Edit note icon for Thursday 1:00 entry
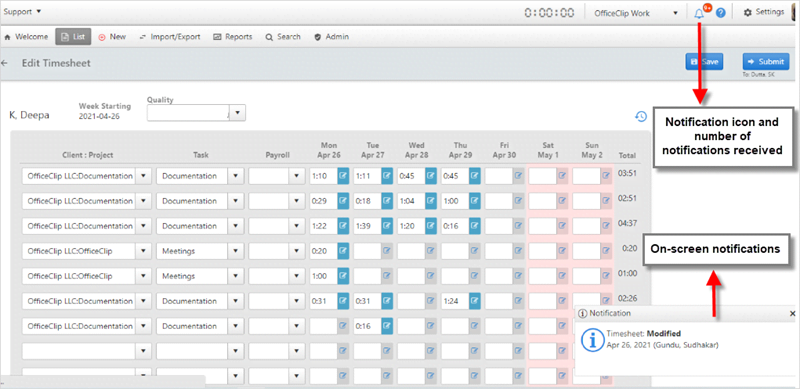 pos(475,201)
